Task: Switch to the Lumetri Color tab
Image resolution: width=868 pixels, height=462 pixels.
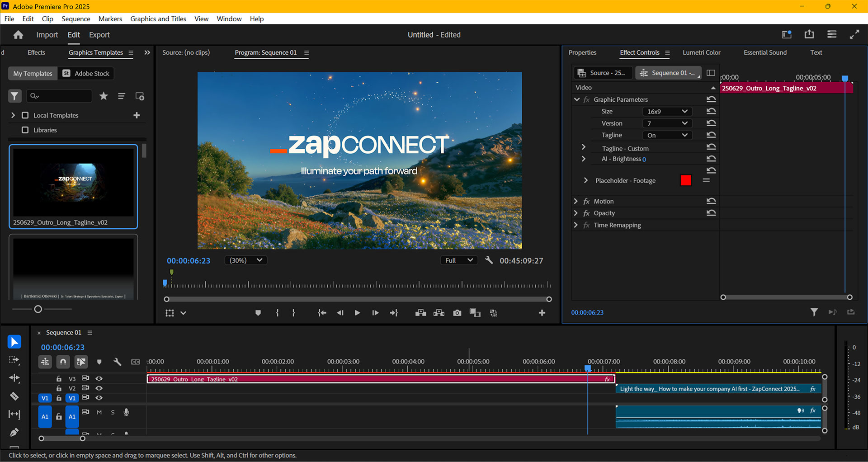Action: (x=701, y=52)
